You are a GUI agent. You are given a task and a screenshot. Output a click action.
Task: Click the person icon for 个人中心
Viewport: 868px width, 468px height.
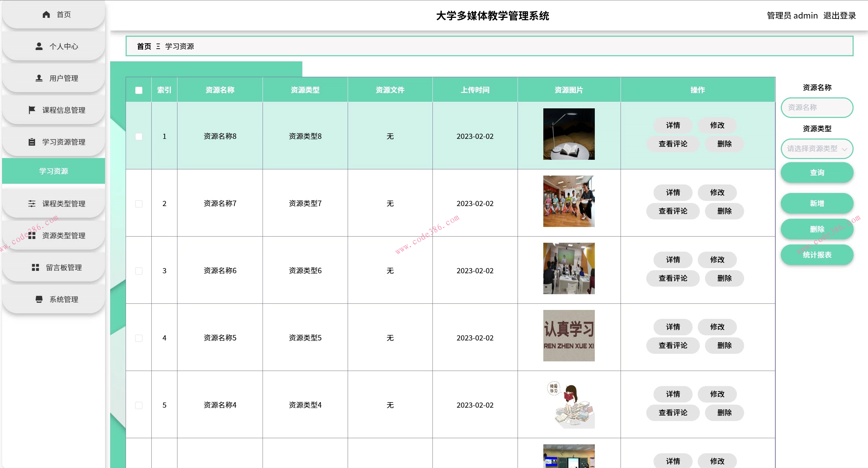coord(39,46)
